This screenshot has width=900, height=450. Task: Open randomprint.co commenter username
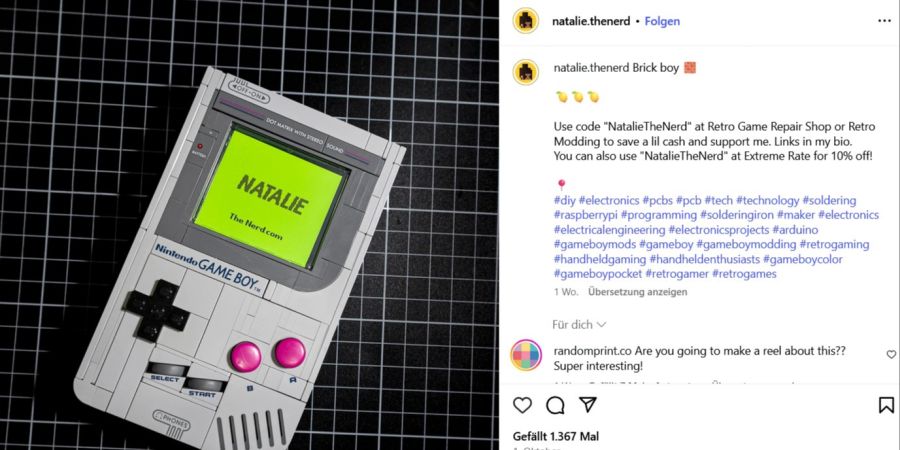click(x=593, y=351)
